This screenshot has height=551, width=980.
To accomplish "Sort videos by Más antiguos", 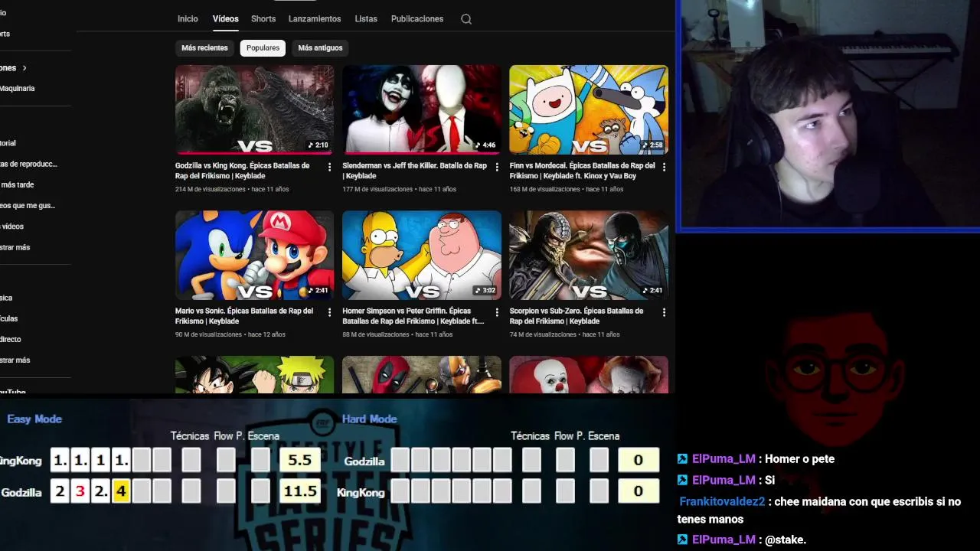I will point(320,48).
